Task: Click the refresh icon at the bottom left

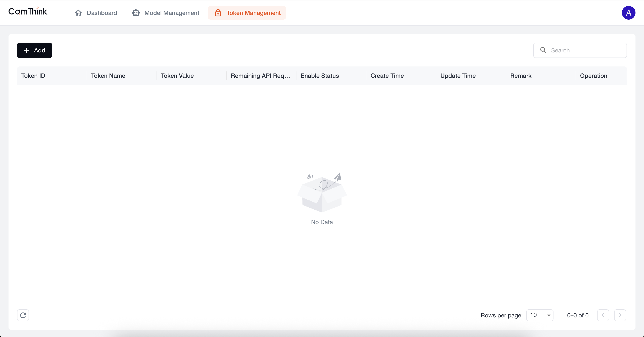Action: coord(23,315)
